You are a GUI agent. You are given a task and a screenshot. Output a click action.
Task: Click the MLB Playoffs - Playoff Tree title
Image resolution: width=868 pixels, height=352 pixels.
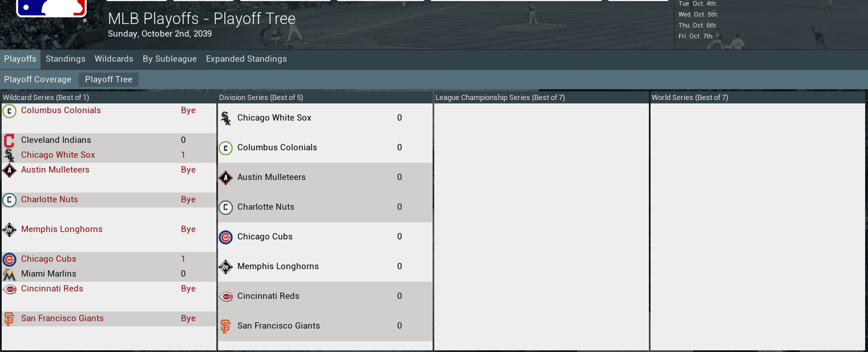(x=202, y=18)
